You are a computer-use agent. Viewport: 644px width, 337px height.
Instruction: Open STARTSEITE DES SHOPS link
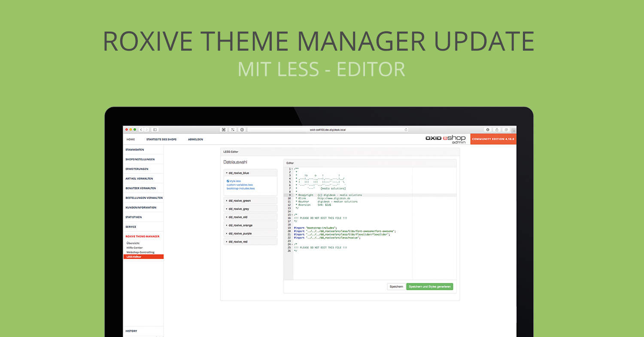click(161, 140)
